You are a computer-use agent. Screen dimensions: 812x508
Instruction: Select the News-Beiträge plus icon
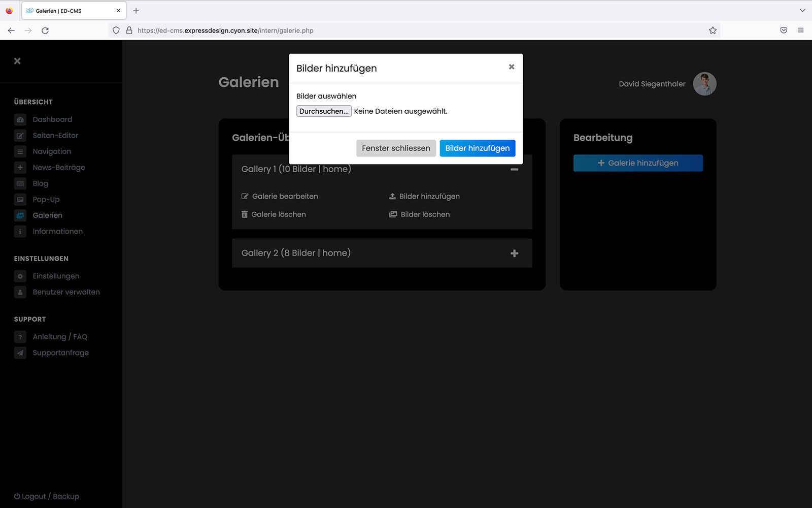[20, 168]
